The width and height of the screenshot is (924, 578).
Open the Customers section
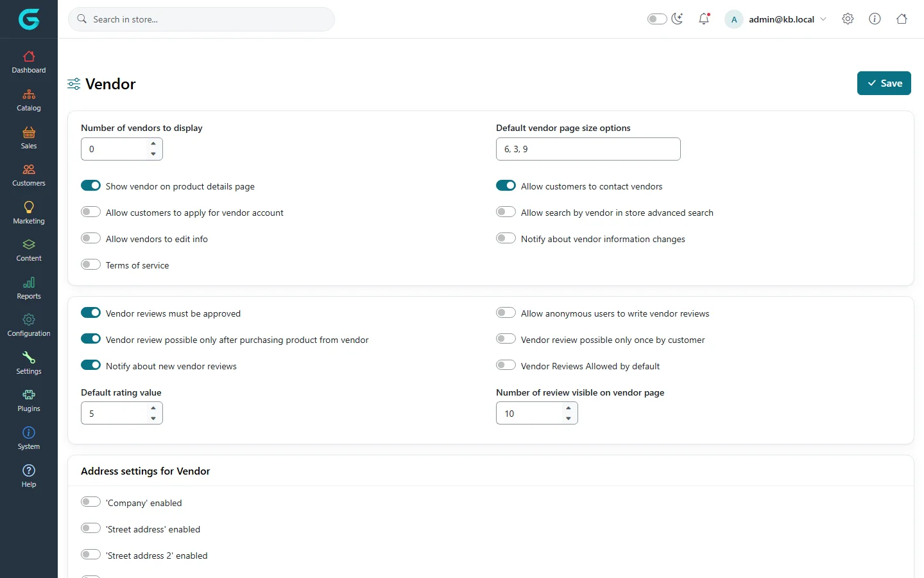pos(29,175)
